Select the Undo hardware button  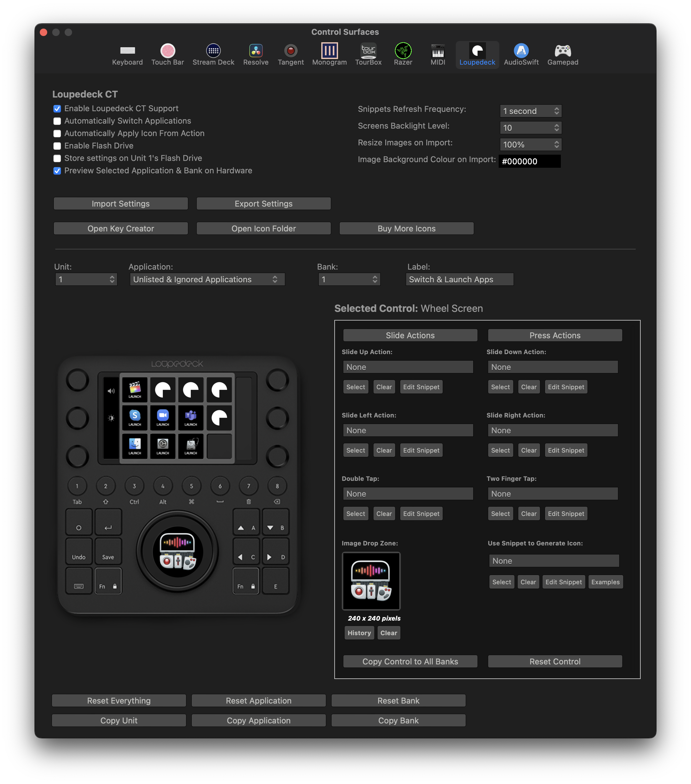(79, 552)
